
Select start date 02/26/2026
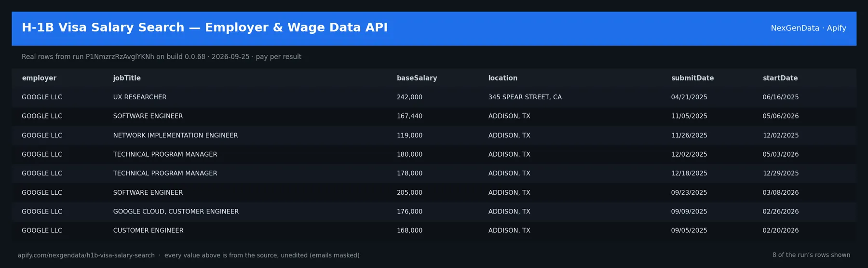[x=780, y=212]
